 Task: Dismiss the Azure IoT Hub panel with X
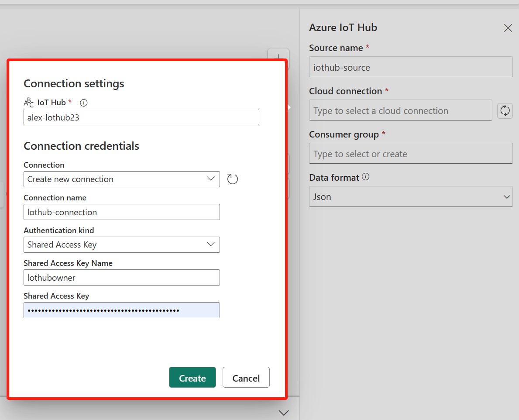508,28
